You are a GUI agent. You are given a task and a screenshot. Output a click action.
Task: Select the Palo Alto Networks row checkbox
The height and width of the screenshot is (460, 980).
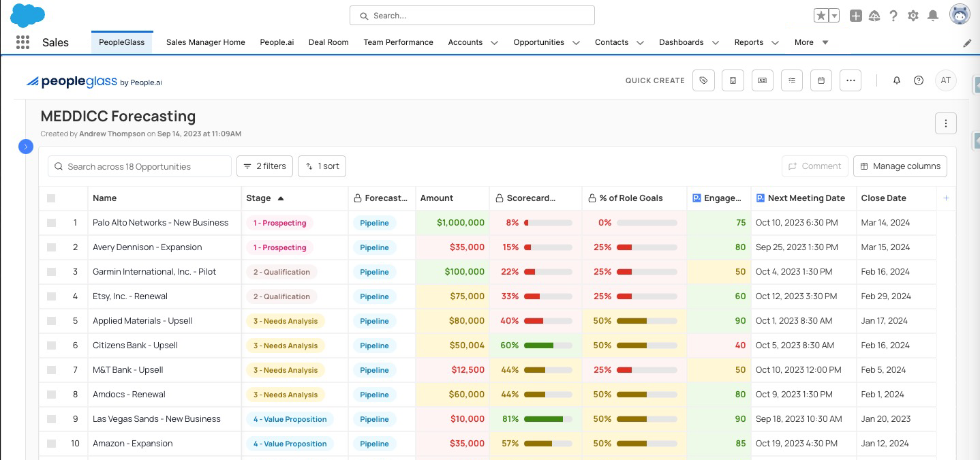tap(51, 223)
